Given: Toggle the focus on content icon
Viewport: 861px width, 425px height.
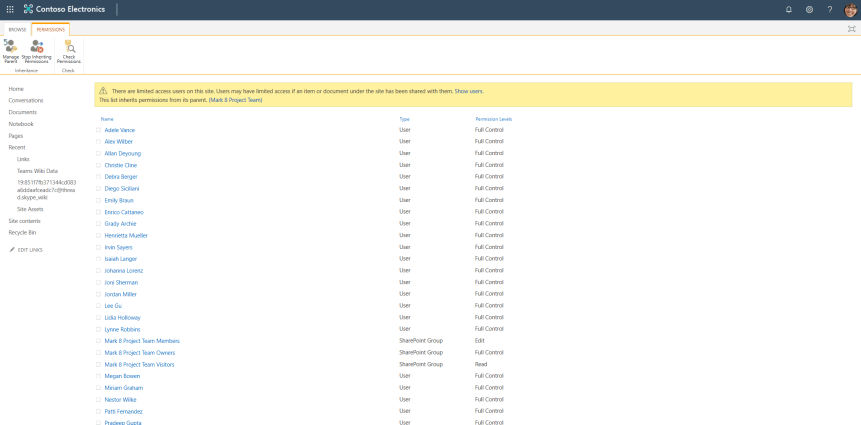Looking at the screenshot, I should pos(851,29).
